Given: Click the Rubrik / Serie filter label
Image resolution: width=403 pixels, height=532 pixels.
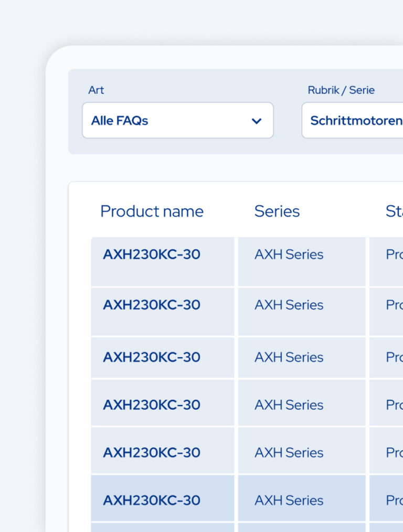Looking at the screenshot, I should click(341, 90).
